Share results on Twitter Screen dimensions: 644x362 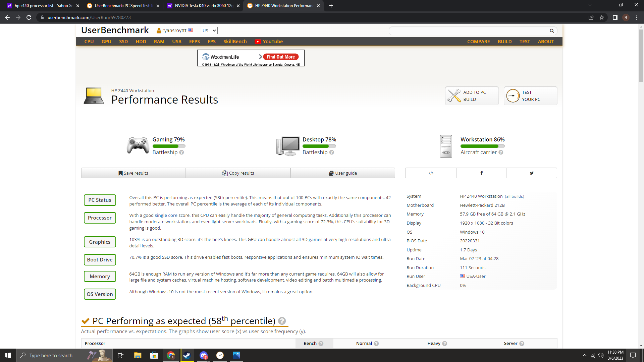coord(532,173)
